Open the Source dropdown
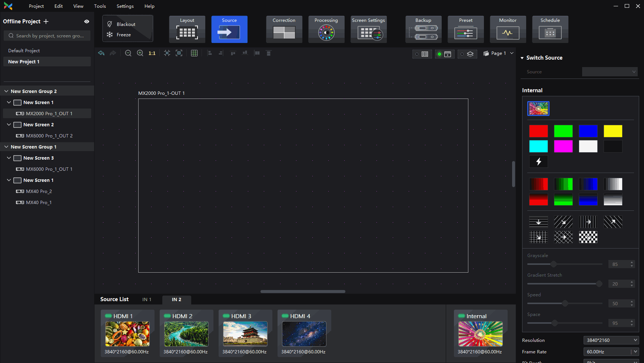The image size is (644, 363). (610, 71)
